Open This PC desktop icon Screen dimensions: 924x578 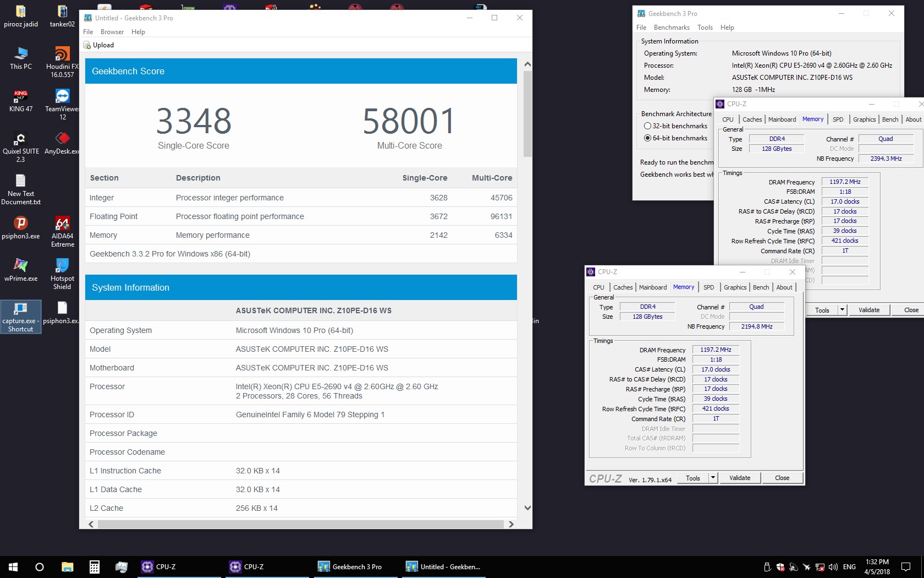(21, 58)
